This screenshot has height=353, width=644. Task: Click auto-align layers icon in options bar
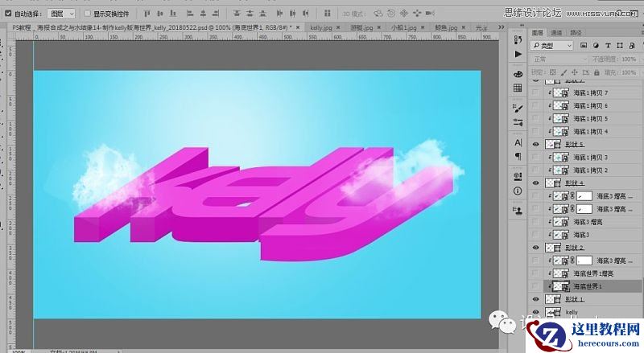pyautogui.click(x=328, y=14)
